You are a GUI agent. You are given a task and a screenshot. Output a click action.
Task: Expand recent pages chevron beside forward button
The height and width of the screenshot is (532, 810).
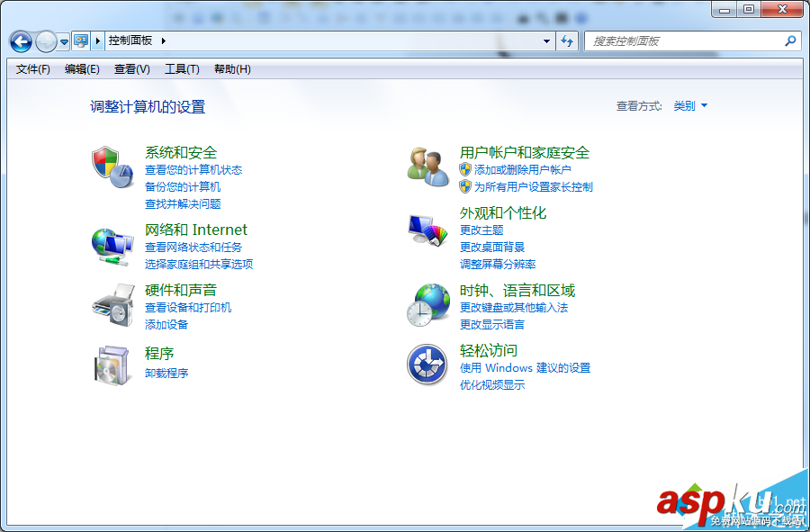[x=63, y=41]
